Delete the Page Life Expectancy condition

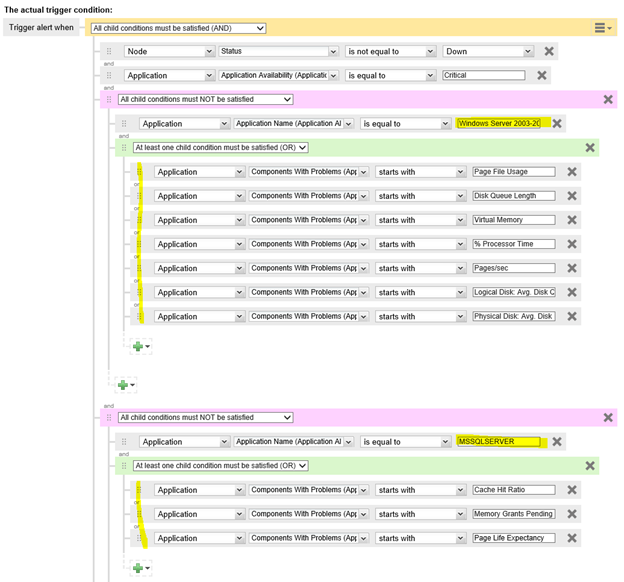(x=572, y=538)
